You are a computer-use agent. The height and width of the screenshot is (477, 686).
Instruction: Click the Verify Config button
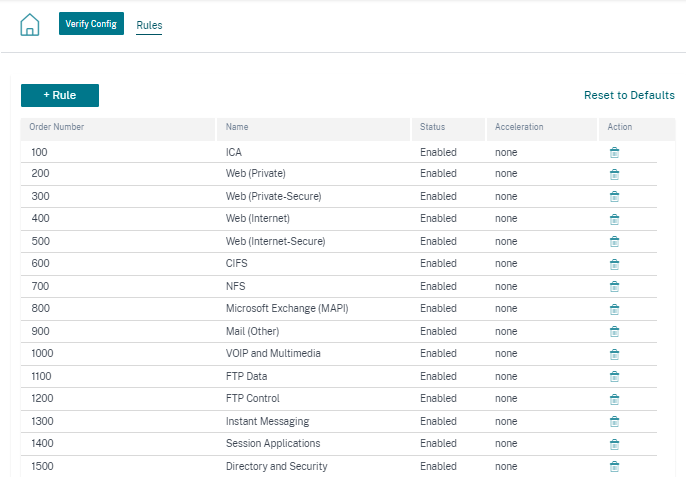[91, 24]
